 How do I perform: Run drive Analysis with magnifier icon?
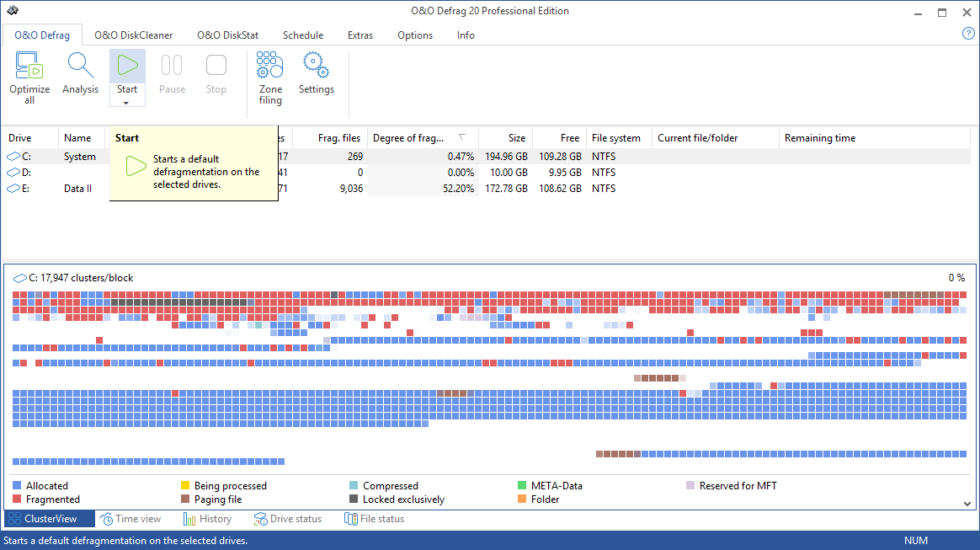pos(80,66)
